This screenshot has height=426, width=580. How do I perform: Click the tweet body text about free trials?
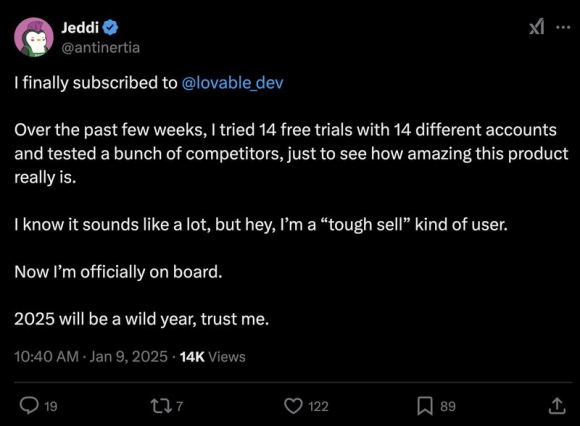click(291, 153)
